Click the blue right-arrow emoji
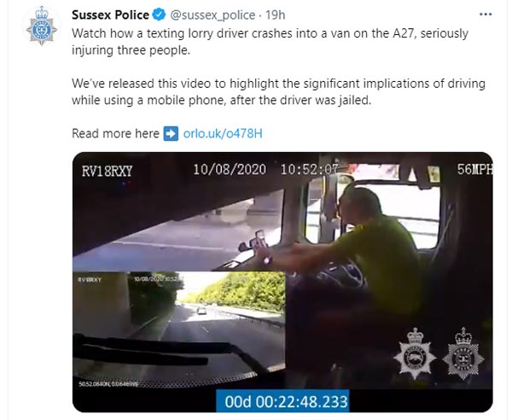 point(172,133)
